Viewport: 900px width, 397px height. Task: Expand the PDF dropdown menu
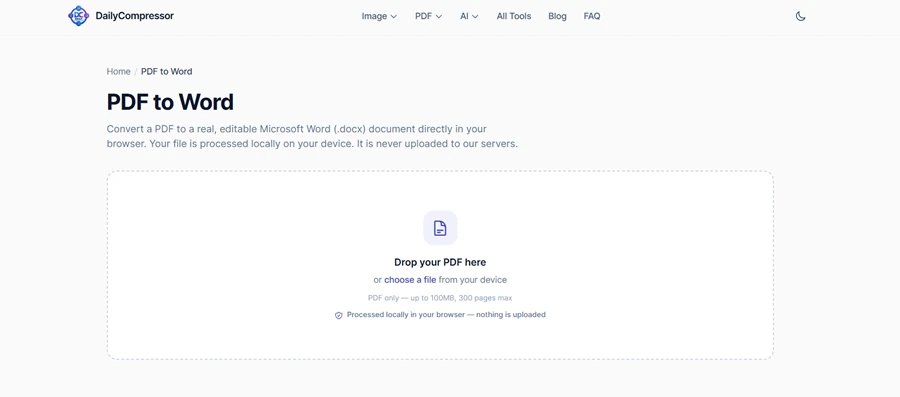[x=429, y=16]
